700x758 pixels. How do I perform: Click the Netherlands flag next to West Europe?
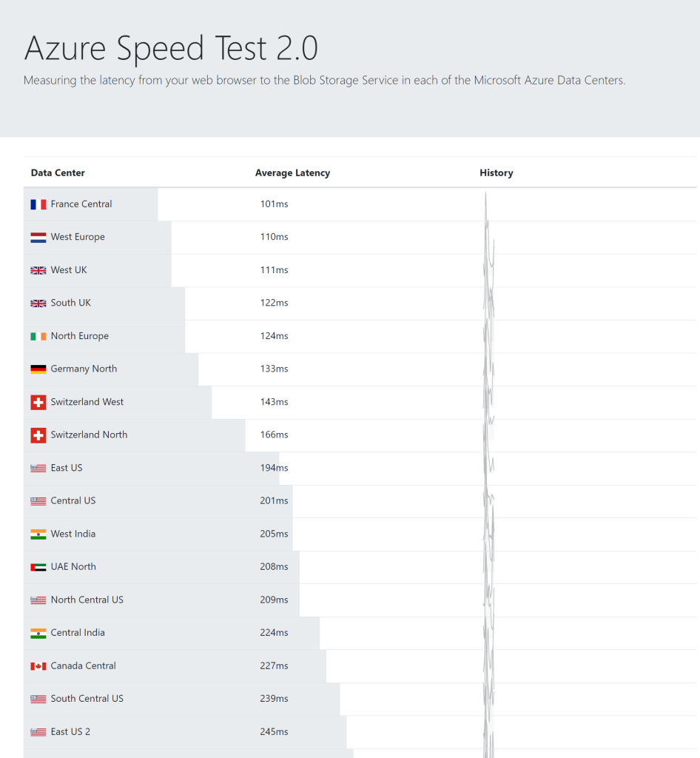tap(38, 237)
